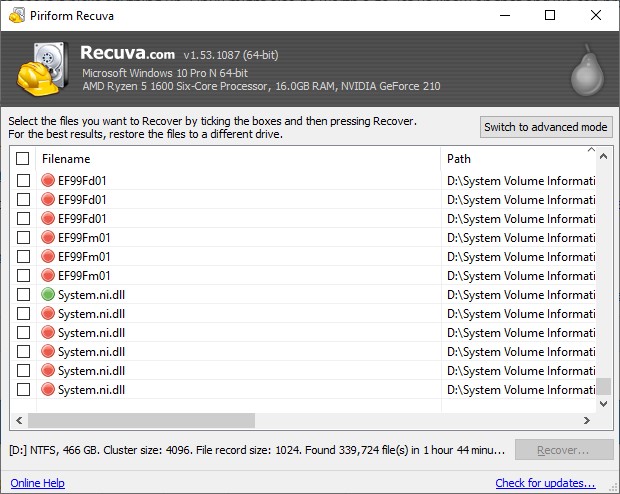Tick the checkbox for the second System.ni.dll file
This screenshot has width=620, height=494.
(23, 314)
